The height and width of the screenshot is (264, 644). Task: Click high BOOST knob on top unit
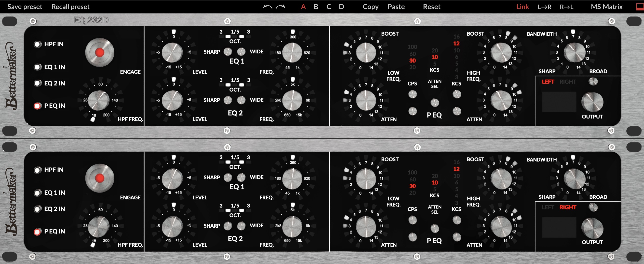[x=501, y=53]
